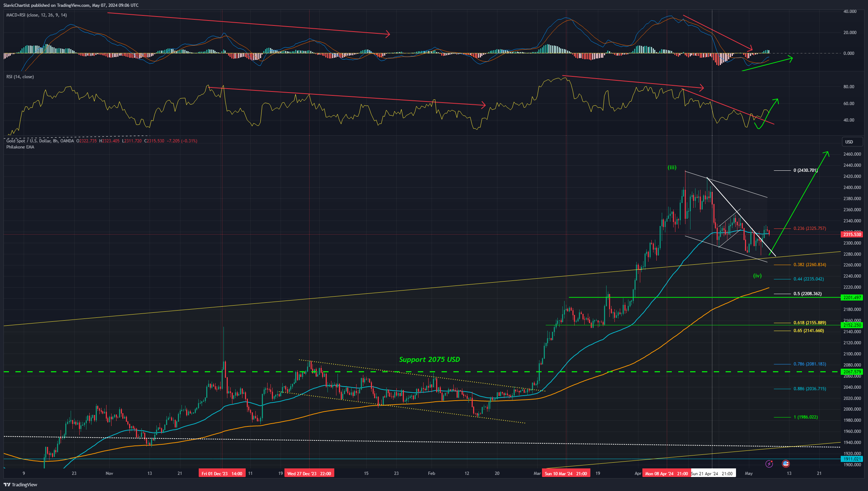The height and width of the screenshot is (491, 868).
Task: Click the 'May' label on time axis
Action: 749,473
